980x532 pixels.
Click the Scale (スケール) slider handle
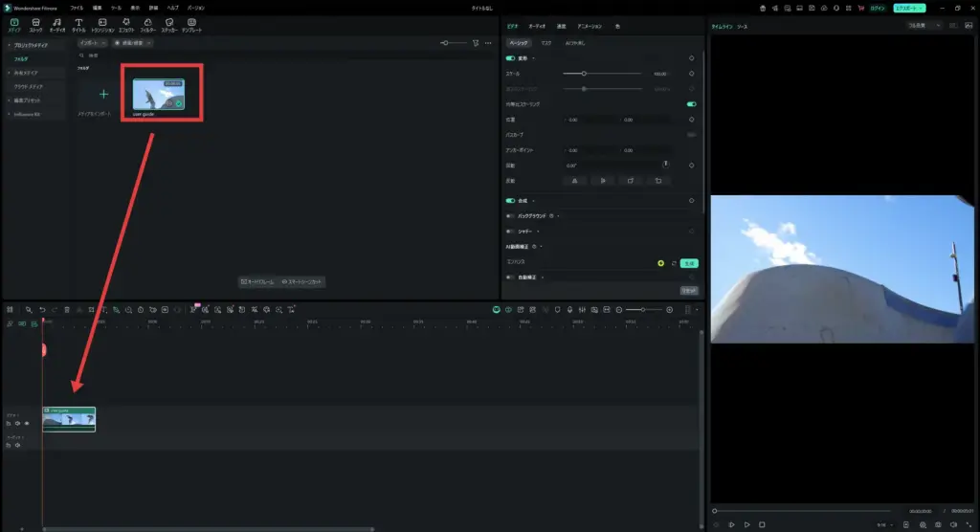coord(584,73)
